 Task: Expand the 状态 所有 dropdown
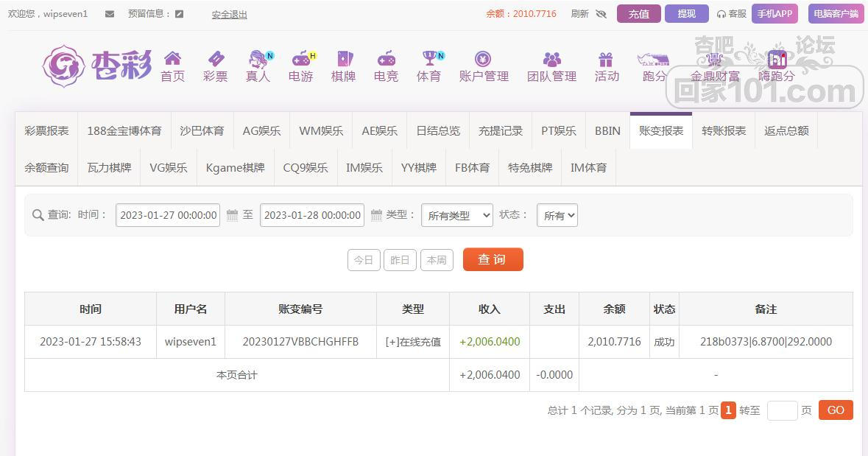tap(557, 215)
